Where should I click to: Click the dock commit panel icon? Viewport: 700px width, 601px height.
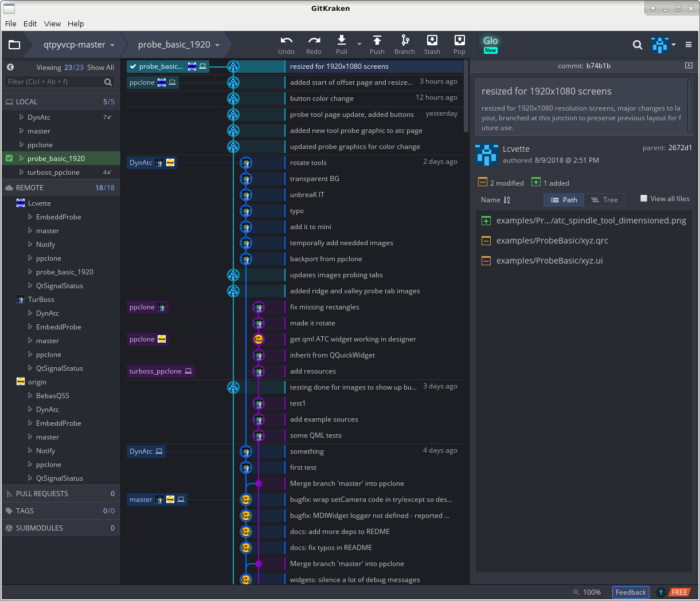click(689, 65)
